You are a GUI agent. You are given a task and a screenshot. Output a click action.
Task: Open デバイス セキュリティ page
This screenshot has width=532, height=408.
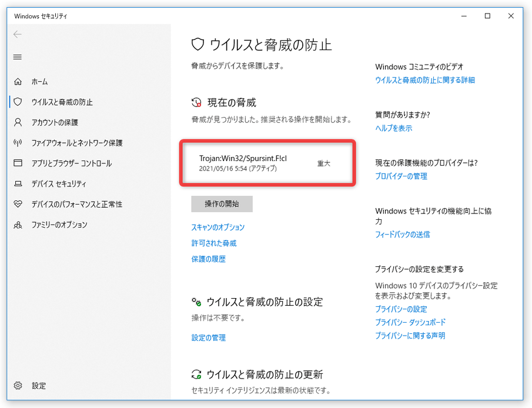(59, 183)
